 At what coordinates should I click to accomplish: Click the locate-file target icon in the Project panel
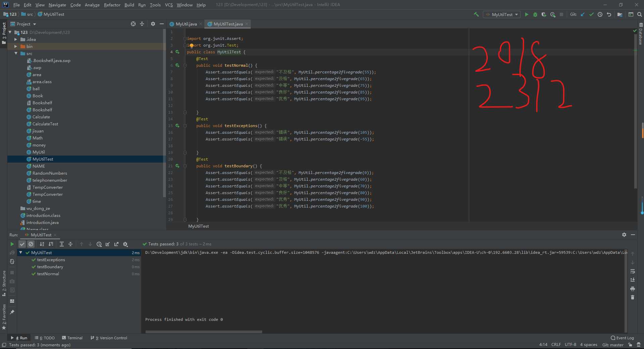(133, 24)
